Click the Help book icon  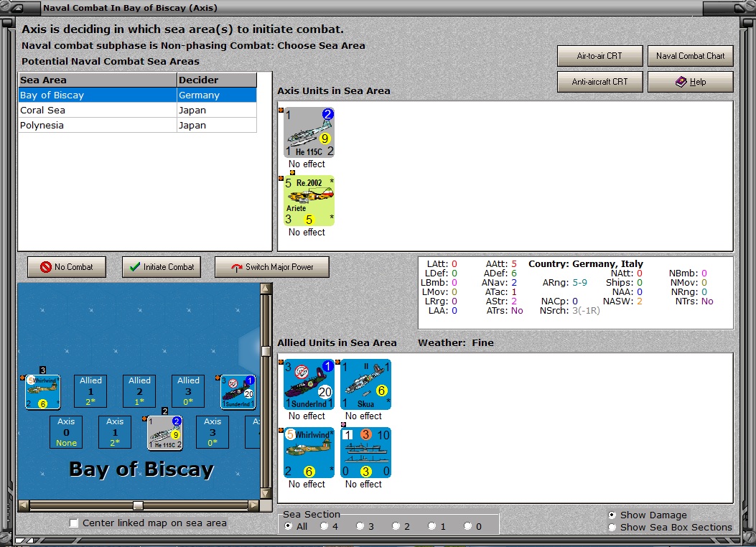click(x=681, y=81)
